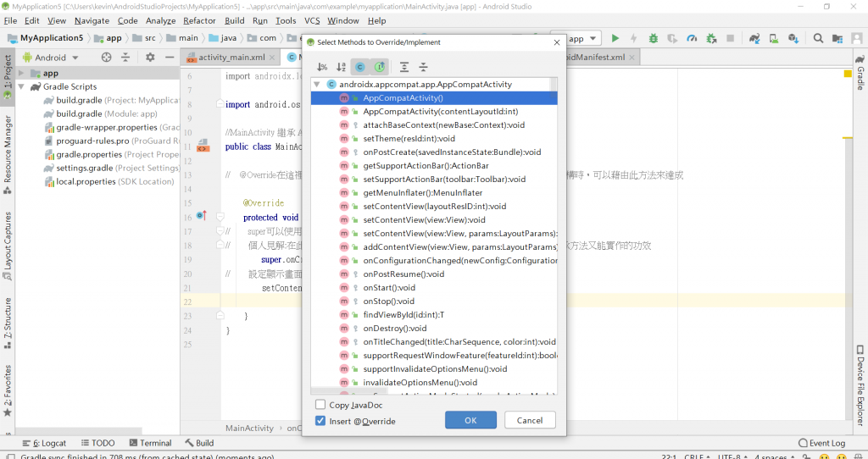Open the Build menu

click(235, 20)
